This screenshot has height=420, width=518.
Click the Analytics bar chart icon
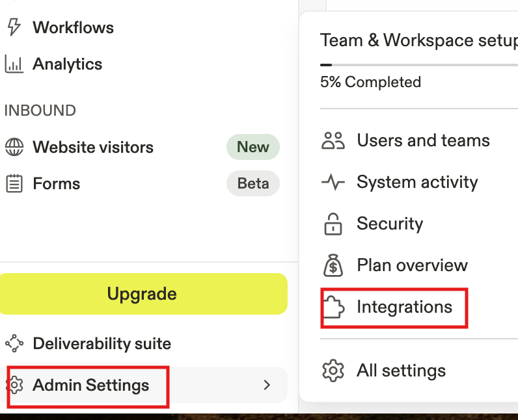(x=14, y=64)
